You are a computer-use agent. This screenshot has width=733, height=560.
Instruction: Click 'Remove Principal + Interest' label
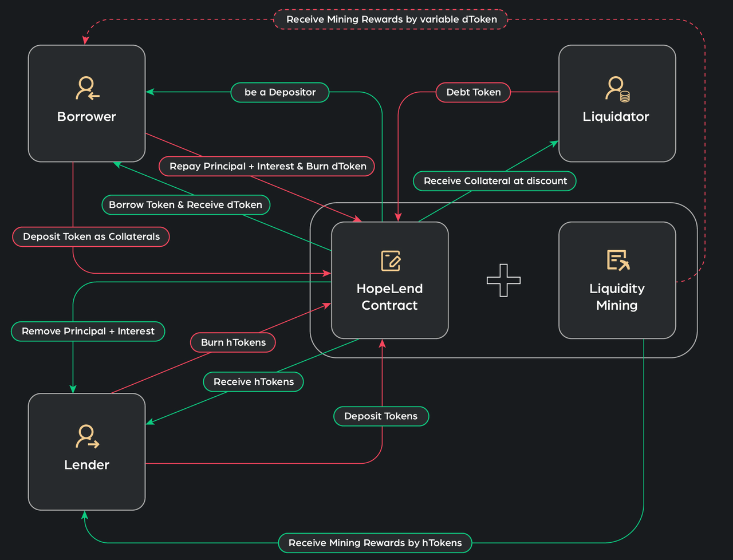pyautogui.click(x=88, y=332)
